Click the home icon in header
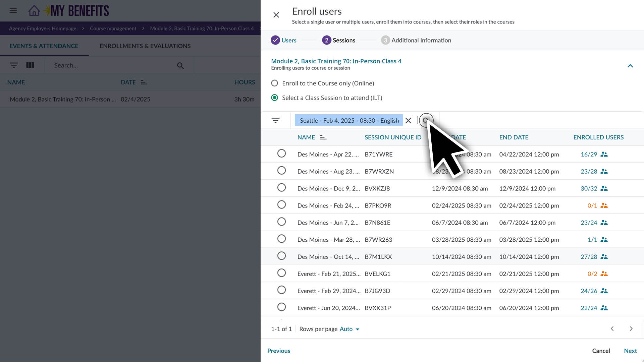The width and height of the screenshot is (644, 362). tap(34, 11)
